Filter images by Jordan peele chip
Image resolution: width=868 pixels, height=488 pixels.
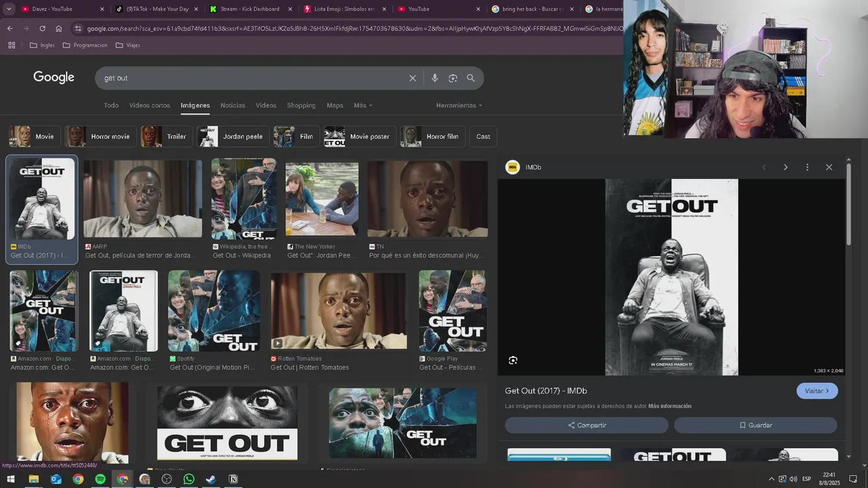point(233,137)
